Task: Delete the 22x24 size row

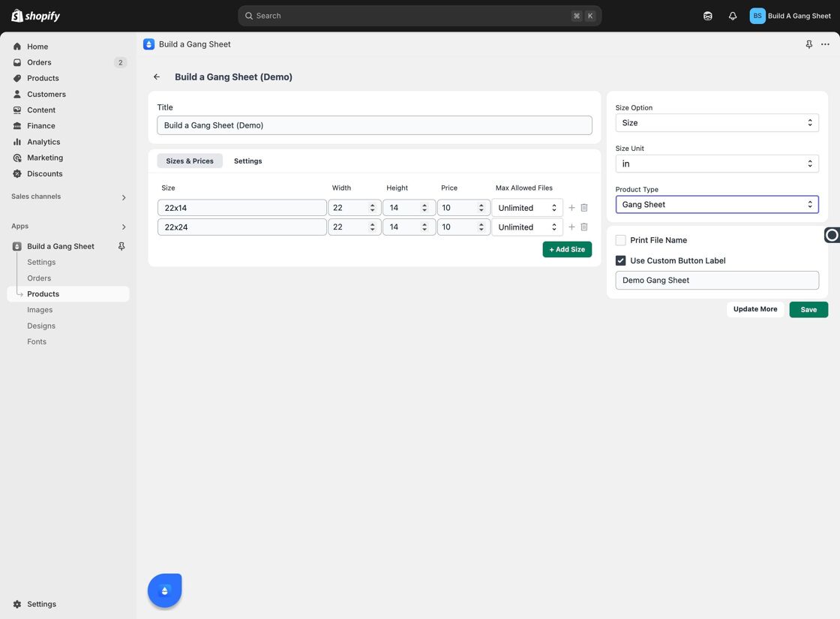Action: [x=584, y=227]
